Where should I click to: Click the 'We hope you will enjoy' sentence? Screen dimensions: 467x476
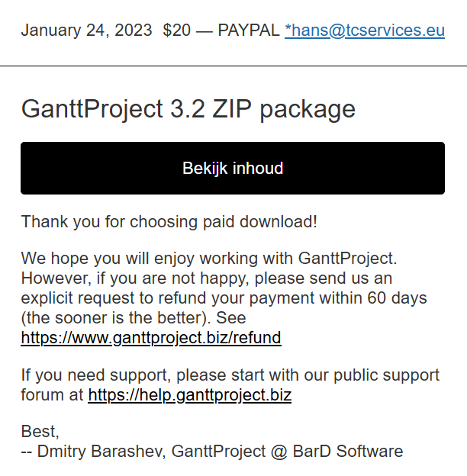[x=209, y=259]
